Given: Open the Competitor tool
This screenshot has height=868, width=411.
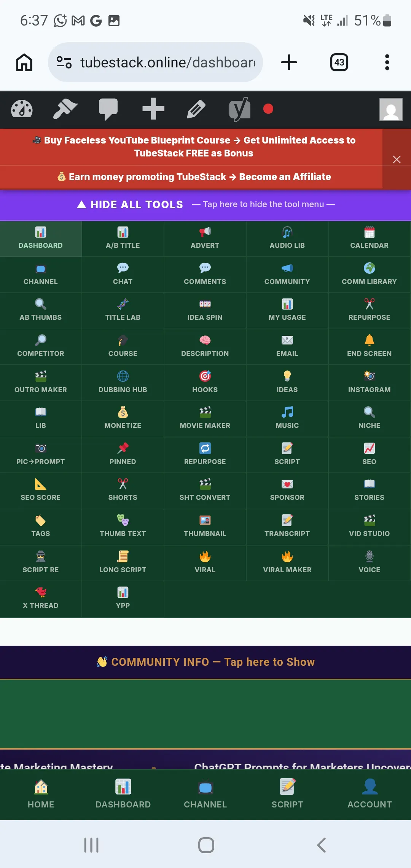Looking at the screenshot, I should tap(41, 347).
